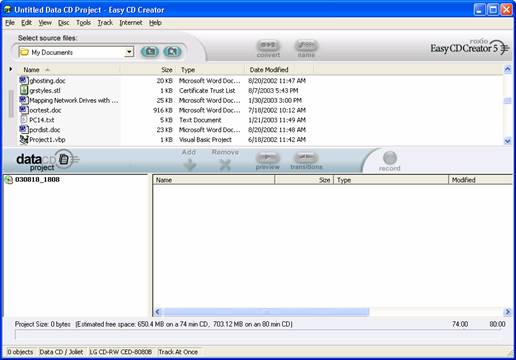The height and width of the screenshot is (360, 516).
Task: Click the Data CD / Joliet status entry
Action: pyautogui.click(x=61, y=352)
